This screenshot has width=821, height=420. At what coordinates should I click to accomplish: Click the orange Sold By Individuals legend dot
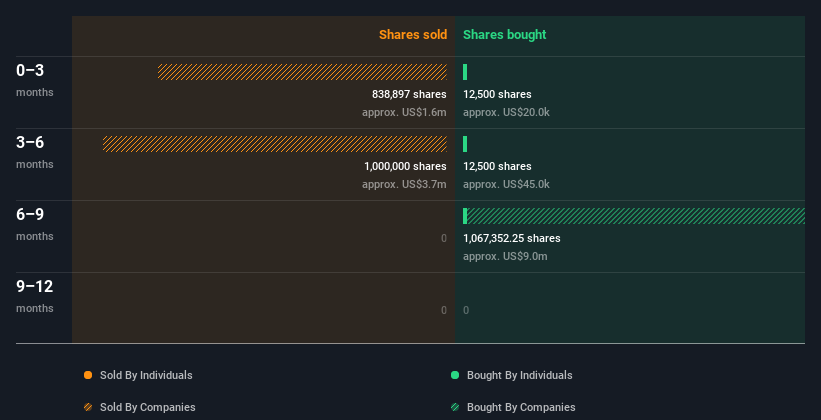tap(88, 375)
